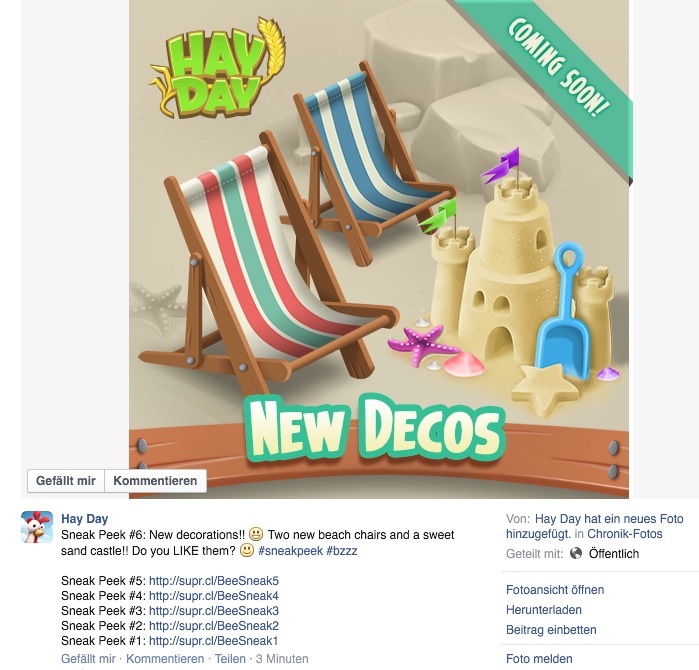Viewport: 699px width, 670px height.
Task: Click the Gefällt mir button on photo
Action: click(66, 481)
